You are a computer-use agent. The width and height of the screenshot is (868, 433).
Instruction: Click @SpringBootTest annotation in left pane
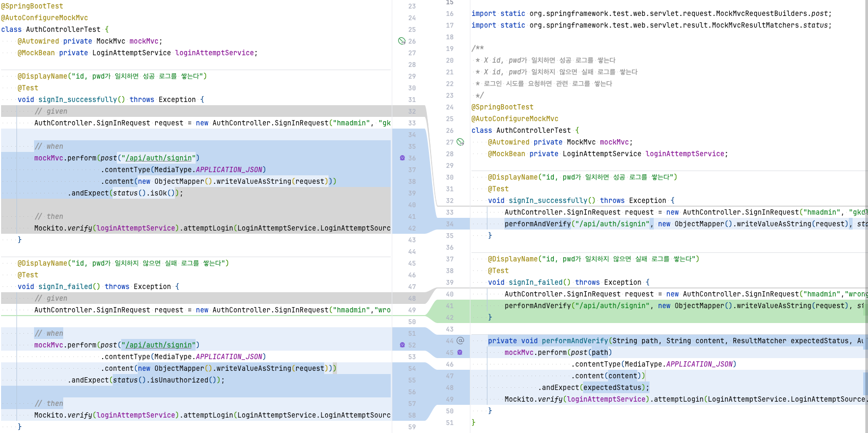pos(32,6)
